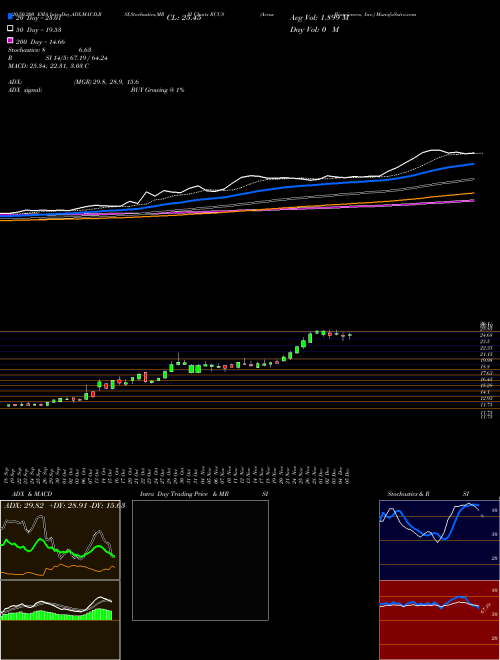Click the 24.68 price axis label
500x660 pixels.
486,335
